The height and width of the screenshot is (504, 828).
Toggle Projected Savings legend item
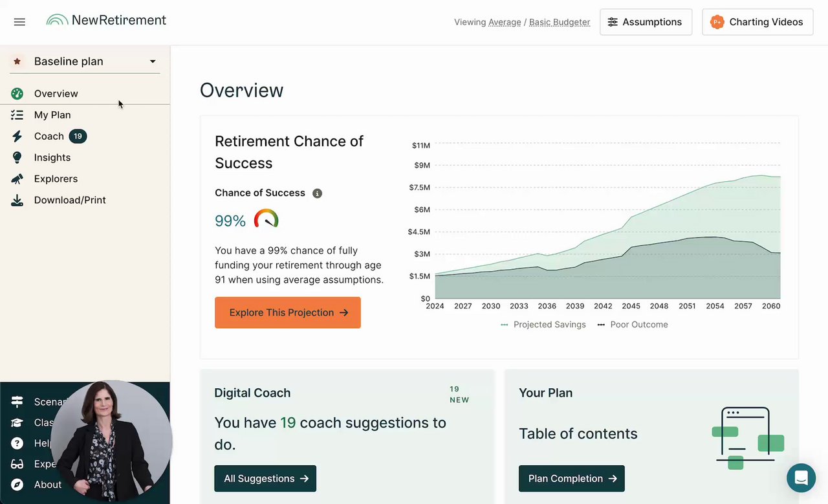(x=543, y=325)
